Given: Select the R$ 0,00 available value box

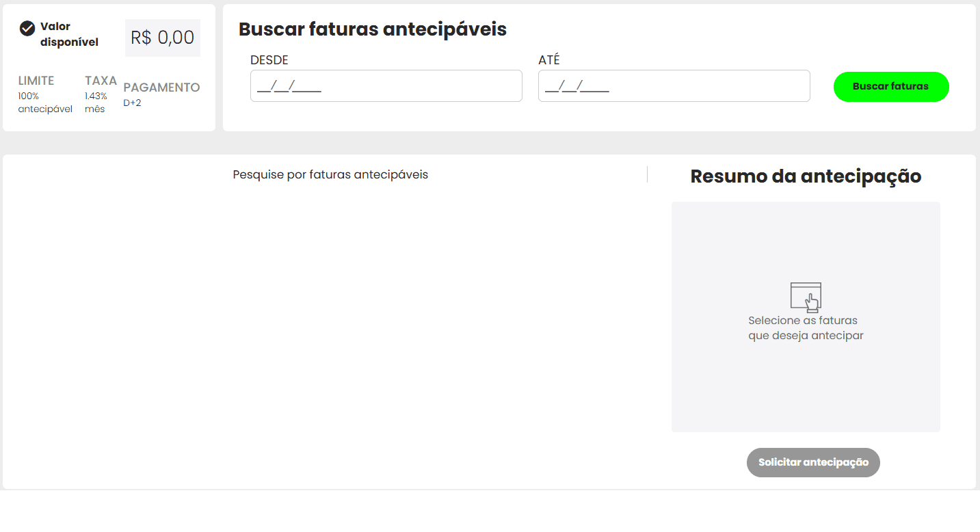Looking at the screenshot, I should coord(163,38).
